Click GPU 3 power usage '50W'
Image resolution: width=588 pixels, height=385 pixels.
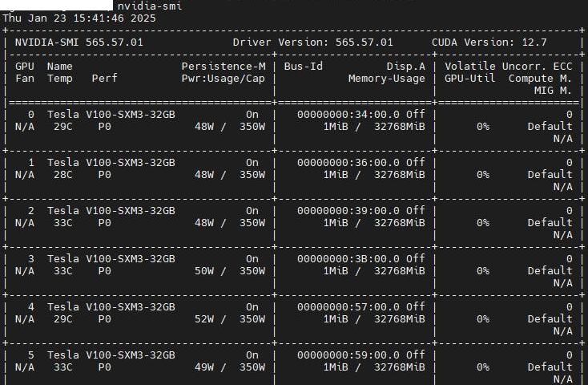click(204, 270)
